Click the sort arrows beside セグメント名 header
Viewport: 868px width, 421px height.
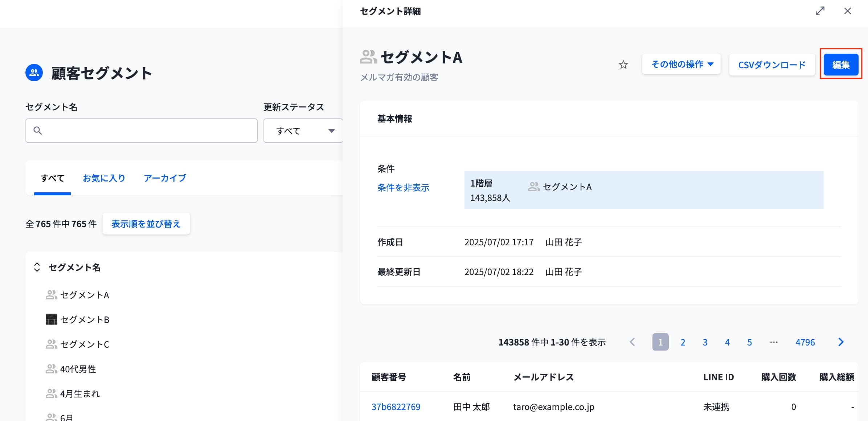click(x=37, y=267)
